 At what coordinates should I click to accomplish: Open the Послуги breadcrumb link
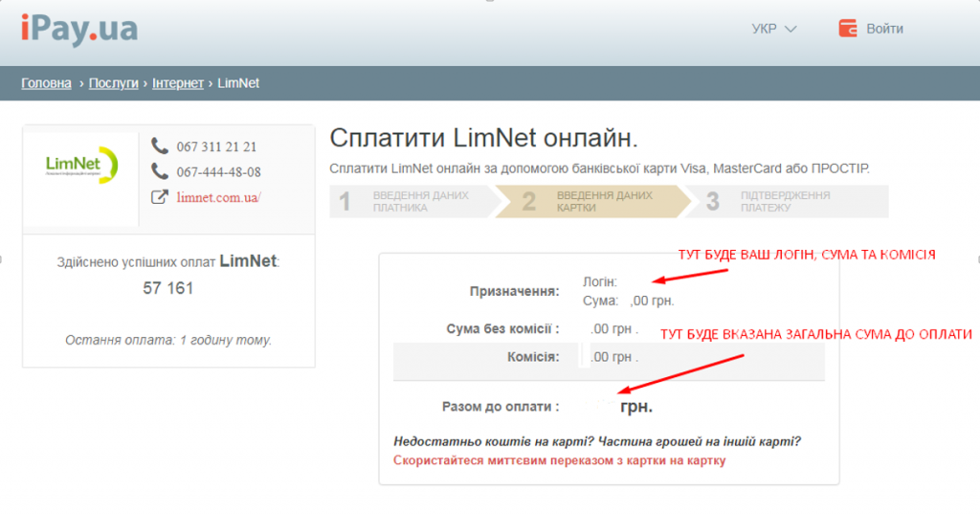point(113,83)
